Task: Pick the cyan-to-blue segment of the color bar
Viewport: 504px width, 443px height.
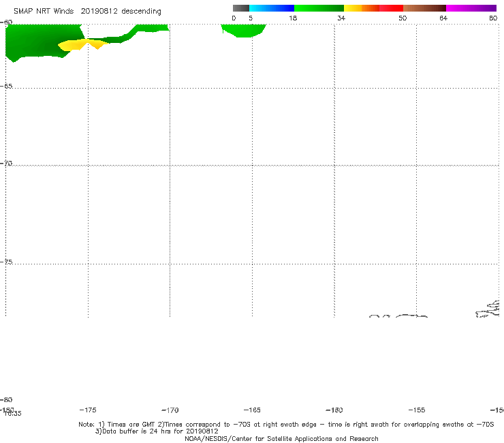Action: pos(272,8)
